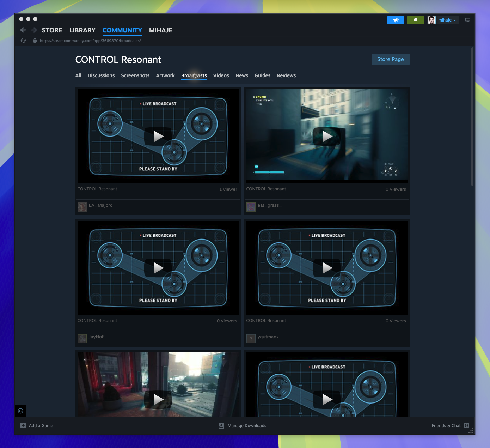490x448 pixels.
Task: Click the Friends & Chat icon
Action: click(466, 425)
